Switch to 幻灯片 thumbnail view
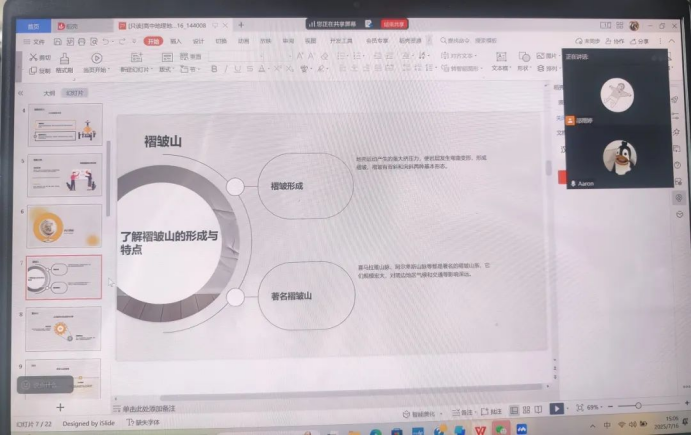 click(74, 92)
